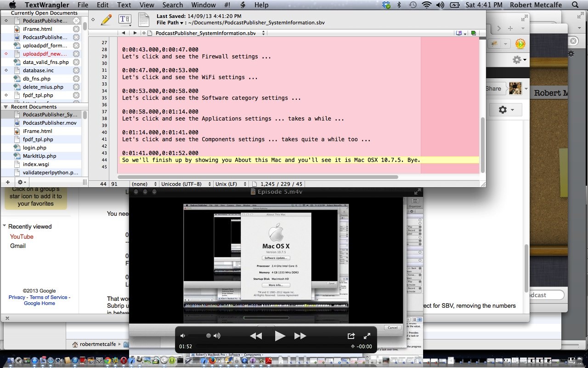Viewport: 588px width, 368px height.
Task: Open the Text menu
Action: coord(124,5)
